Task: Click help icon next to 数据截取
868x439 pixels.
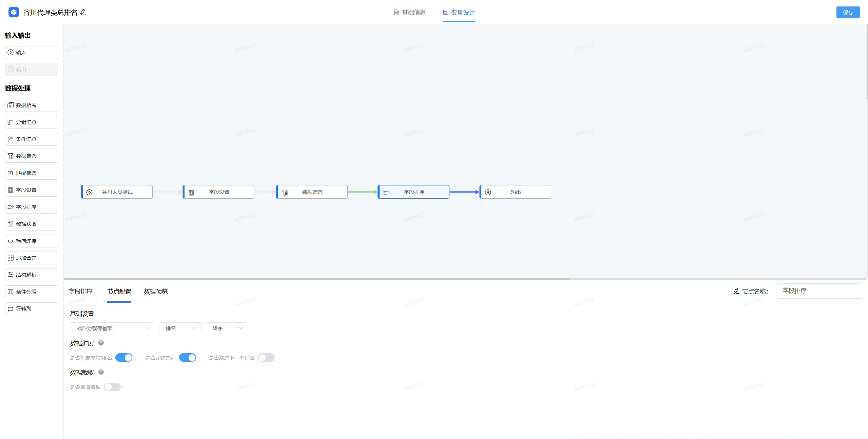Action: [x=101, y=372]
